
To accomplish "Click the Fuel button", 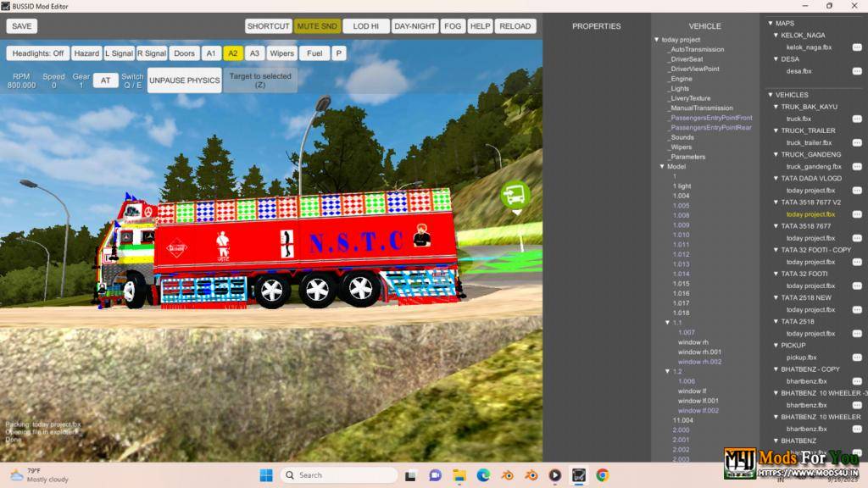I will pyautogui.click(x=314, y=53).
